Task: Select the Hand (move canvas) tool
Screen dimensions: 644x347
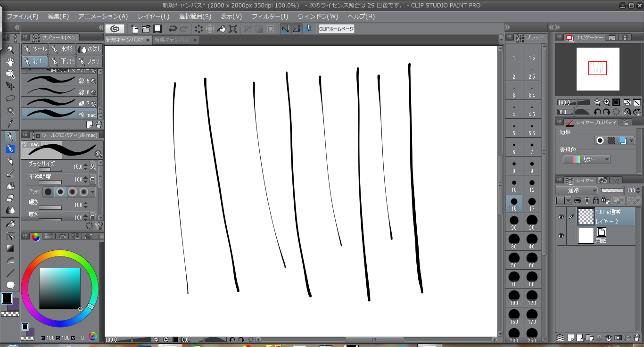Action: pos(10,62)
